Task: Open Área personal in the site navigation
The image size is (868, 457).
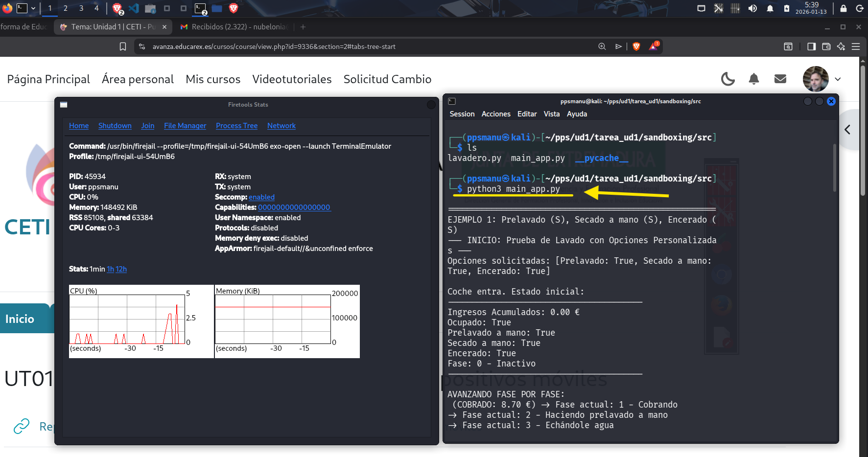Action: (x=138, y=79)
